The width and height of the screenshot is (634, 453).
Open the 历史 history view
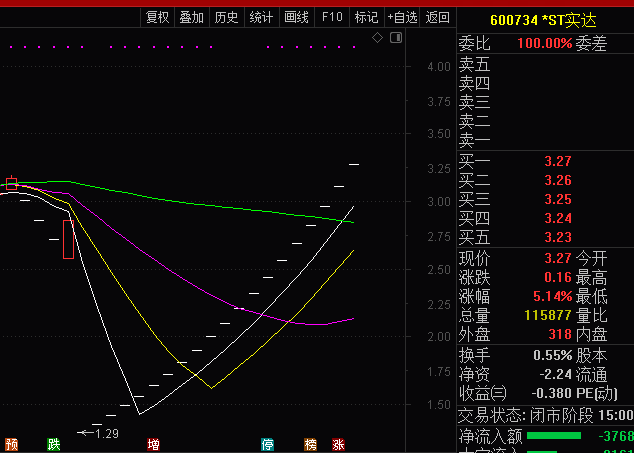(x=226, y=17)
